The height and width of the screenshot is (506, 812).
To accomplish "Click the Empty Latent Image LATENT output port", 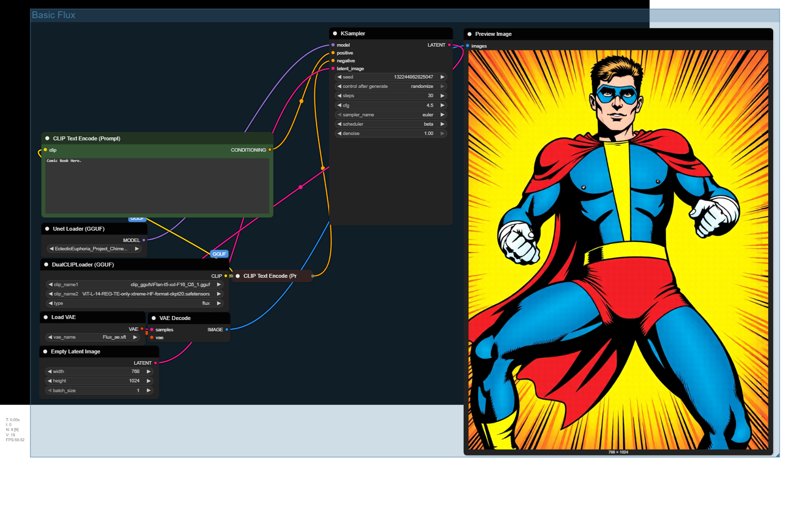I will 156,363.
